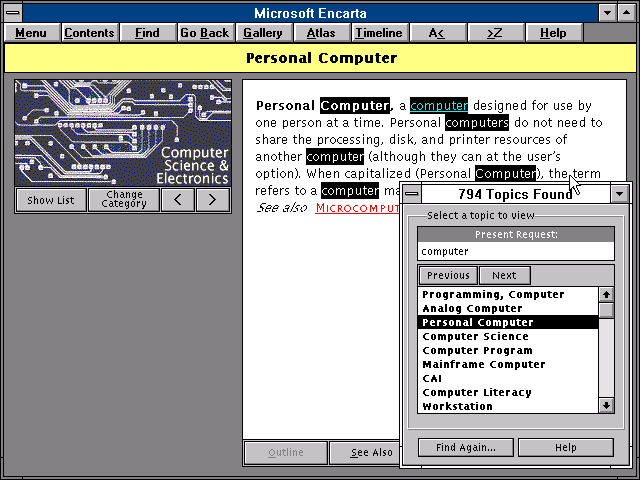Select Programming, Computer topic
The image size is (640, 480).
(508, 294)
